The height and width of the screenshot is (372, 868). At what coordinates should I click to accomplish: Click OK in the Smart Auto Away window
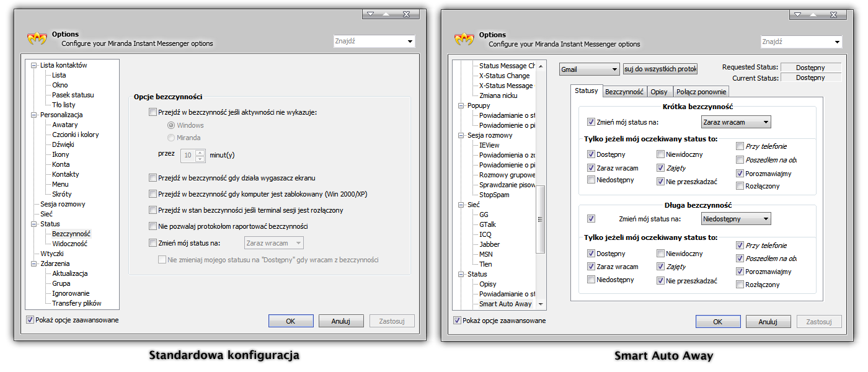pos(718,322)
